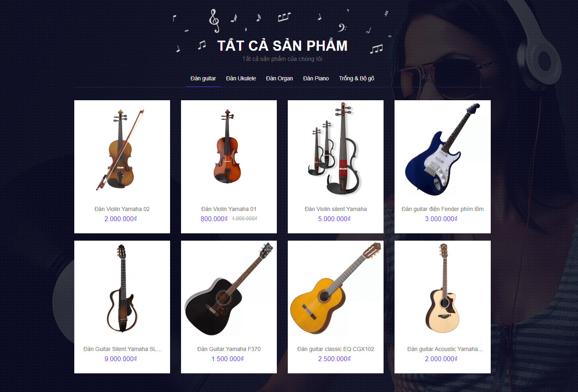The image size is (578, 392).
Task: Click the Acoustic Yamaha guitar image
Action: pos(442,289)
